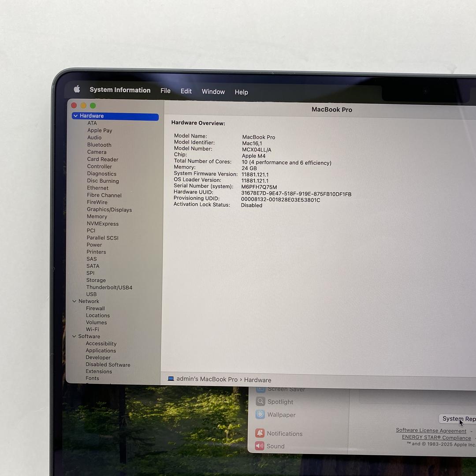Select Memory in the sidebar
The image size is (476, 476).
(97, 216)
